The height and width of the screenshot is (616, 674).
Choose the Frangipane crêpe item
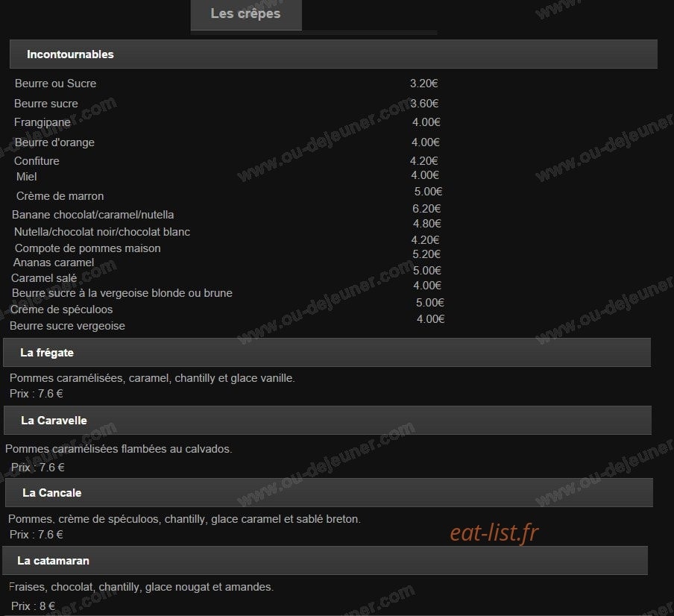coord(42,122)
